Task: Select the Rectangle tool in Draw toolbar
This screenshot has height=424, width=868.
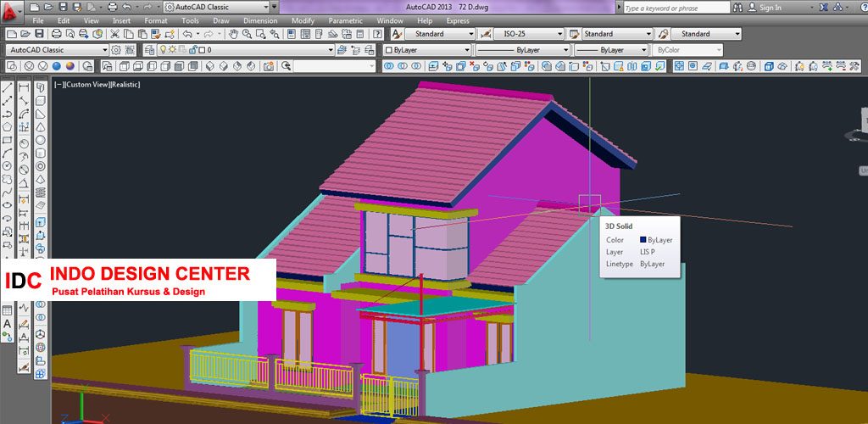Action: point(7,140)
